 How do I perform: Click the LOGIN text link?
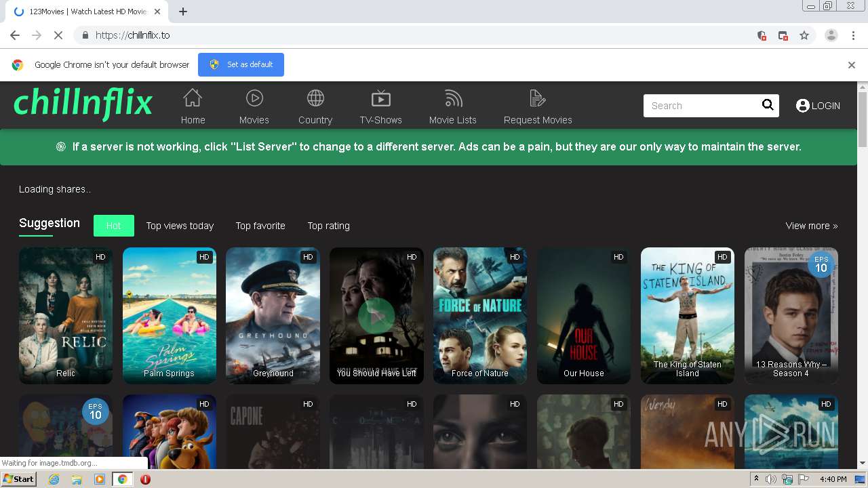pyautogui.click(x=826, y=106)
